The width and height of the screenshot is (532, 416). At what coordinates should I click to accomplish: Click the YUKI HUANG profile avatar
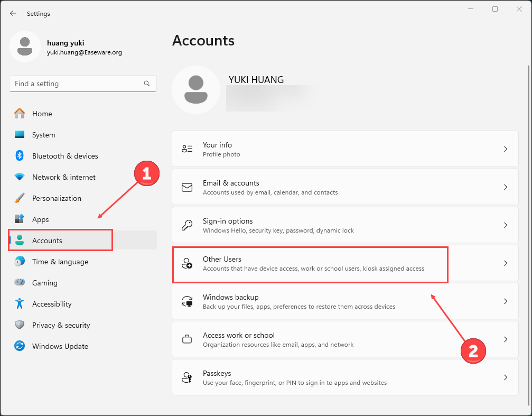[196, 90]
